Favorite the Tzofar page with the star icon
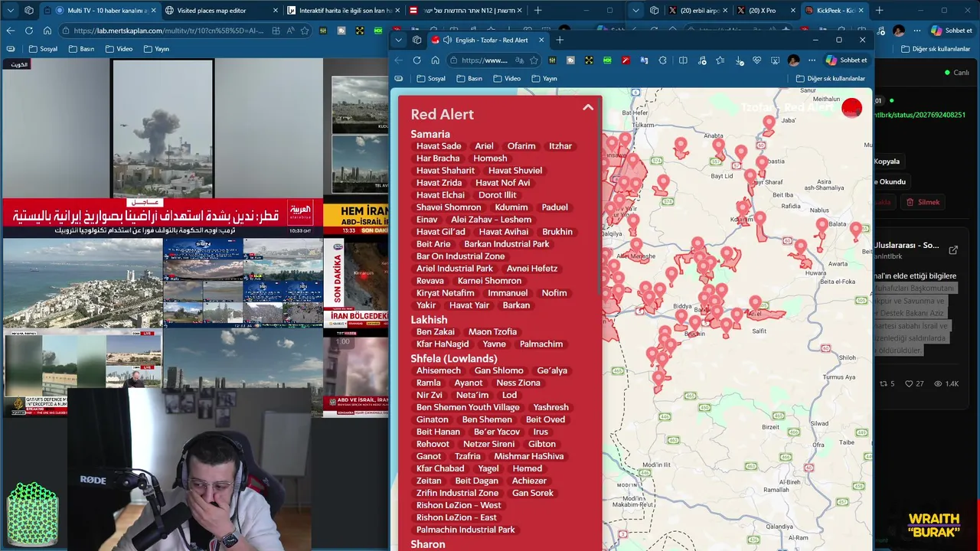 coord(534,60)
